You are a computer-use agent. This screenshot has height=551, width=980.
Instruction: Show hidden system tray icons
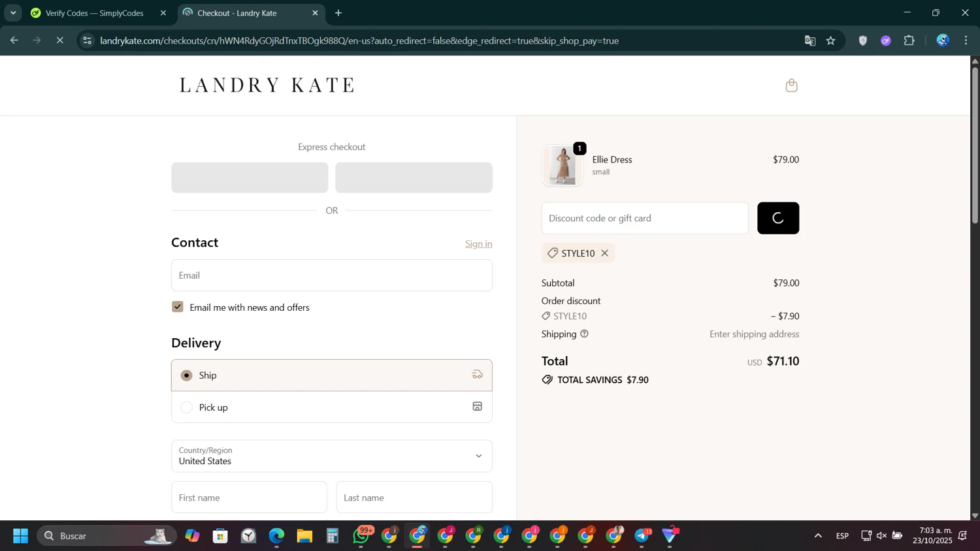[x=818, y=536]
